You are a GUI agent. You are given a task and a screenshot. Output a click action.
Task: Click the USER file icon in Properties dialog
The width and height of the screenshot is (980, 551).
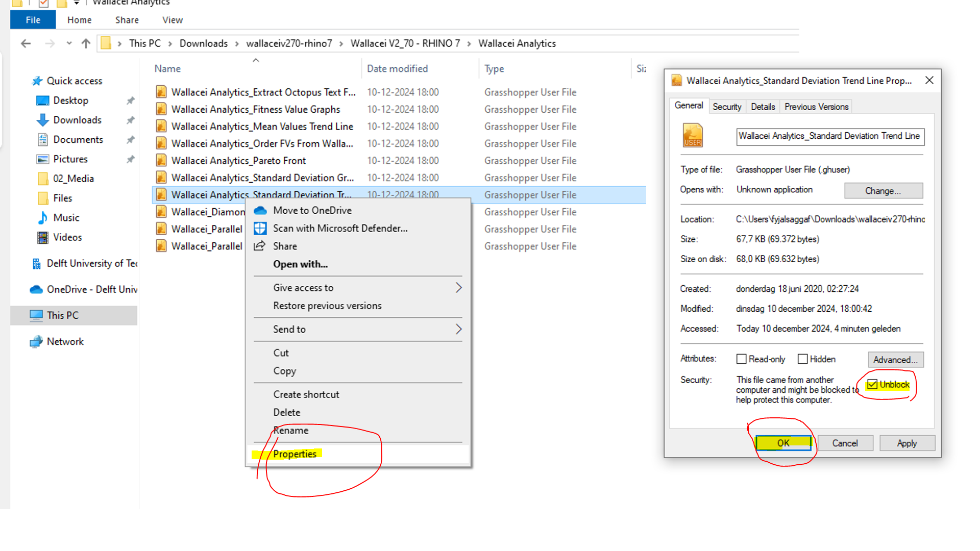click(x=692, y=135)
